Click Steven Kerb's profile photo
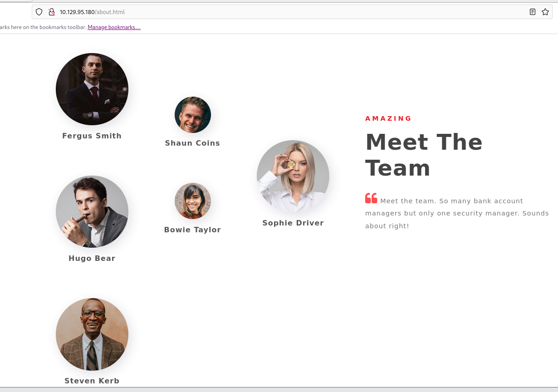Image resolution: width=558 pixels, height=392 pixels. coord(92,334)
